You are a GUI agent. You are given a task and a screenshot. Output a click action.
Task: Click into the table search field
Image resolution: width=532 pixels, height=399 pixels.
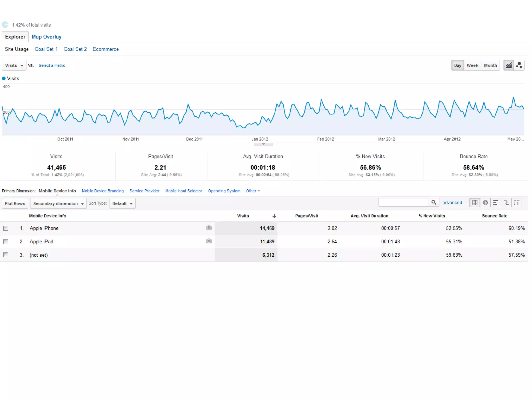click(x=403, y=202)
